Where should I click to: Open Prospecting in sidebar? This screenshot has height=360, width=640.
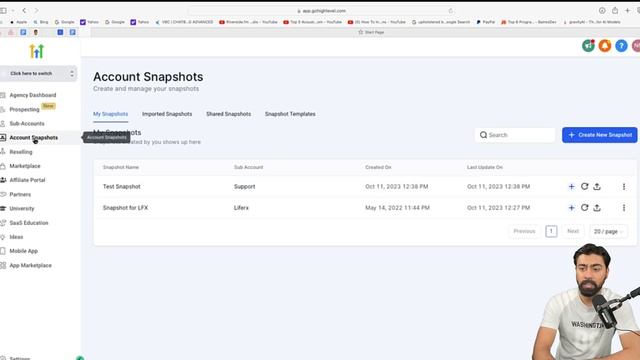coord(24,109)
